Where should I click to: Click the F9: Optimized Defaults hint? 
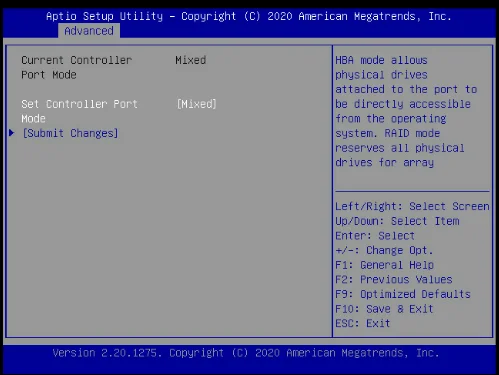pyautogui.click(x=403, y=294)
